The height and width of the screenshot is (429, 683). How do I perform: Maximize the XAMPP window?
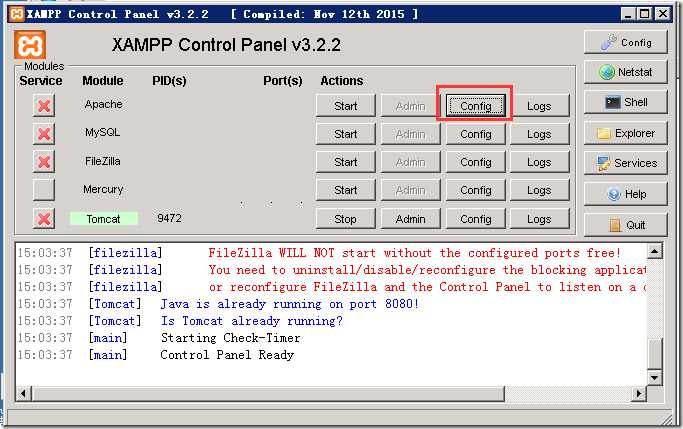coord(644,14)
